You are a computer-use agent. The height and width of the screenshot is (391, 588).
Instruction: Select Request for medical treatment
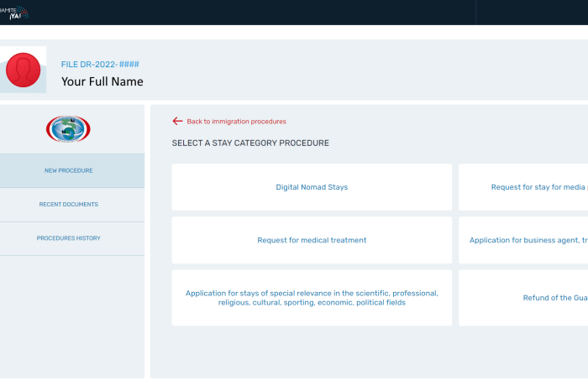(312, 240)
